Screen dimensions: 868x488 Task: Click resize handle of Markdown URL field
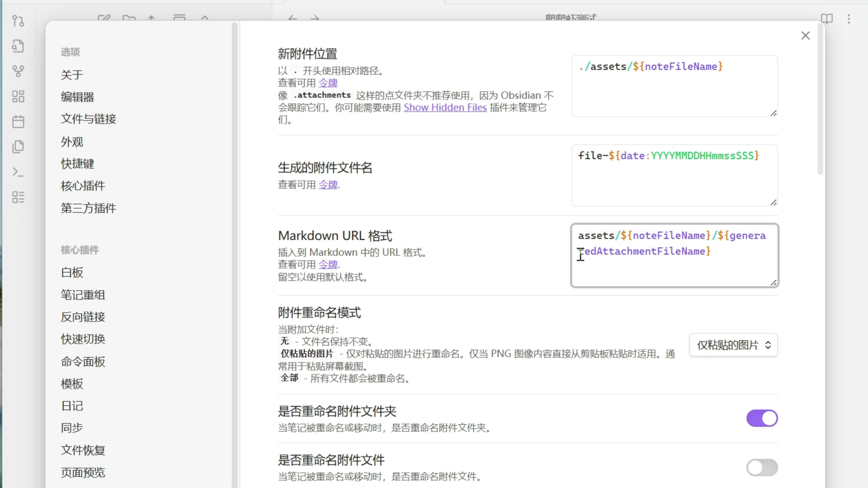click(x=773, y=283)
